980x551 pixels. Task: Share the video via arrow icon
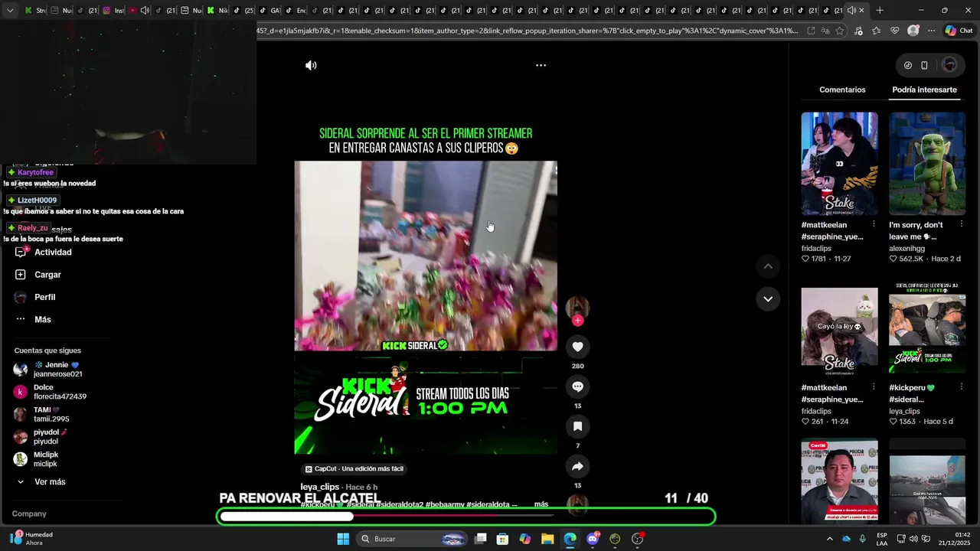click(x=577, y=466)
